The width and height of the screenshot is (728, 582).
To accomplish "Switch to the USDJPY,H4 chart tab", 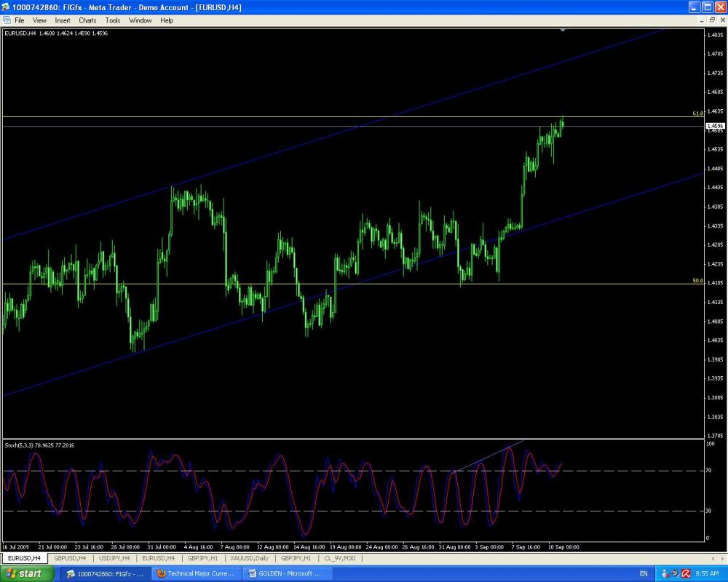I will [114, 558].
